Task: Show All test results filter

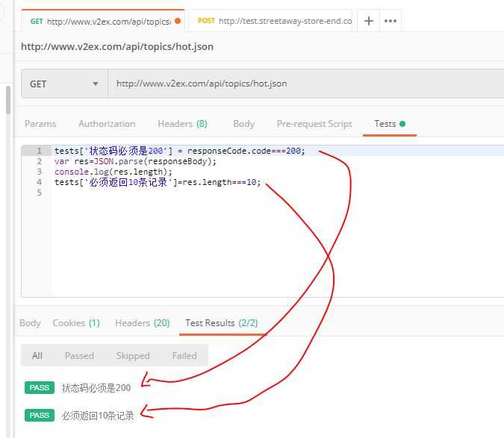Action: click(37, 356)
